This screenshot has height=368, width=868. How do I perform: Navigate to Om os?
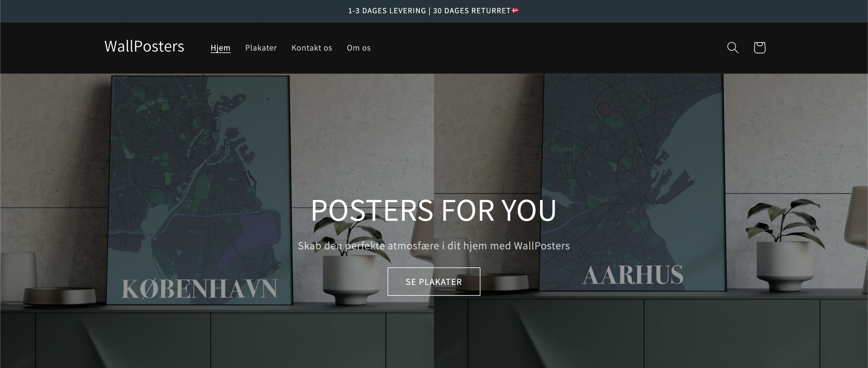pyautogui.click(x=359, y=48)
